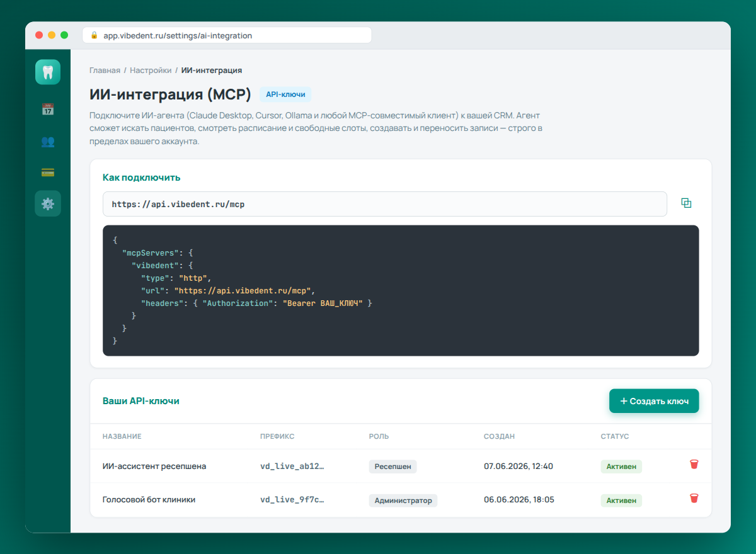Click the Ваши API-ключи heading

(x=141, y=401)
